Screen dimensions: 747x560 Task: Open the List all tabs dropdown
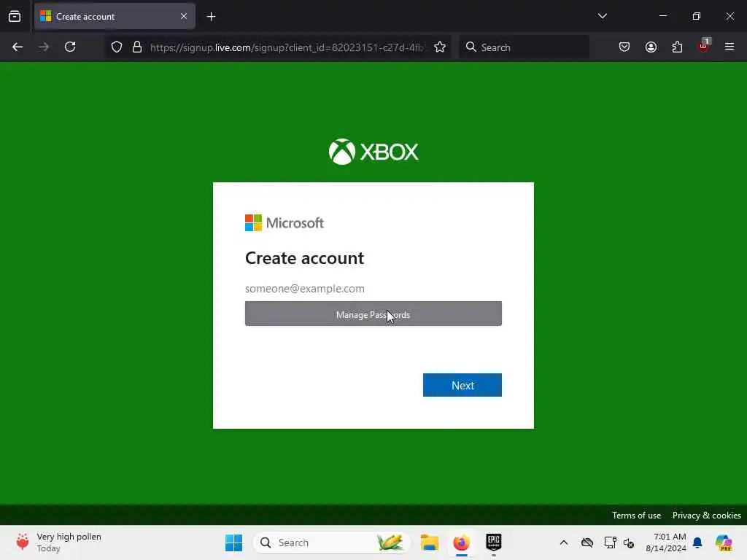pos(602,16)
